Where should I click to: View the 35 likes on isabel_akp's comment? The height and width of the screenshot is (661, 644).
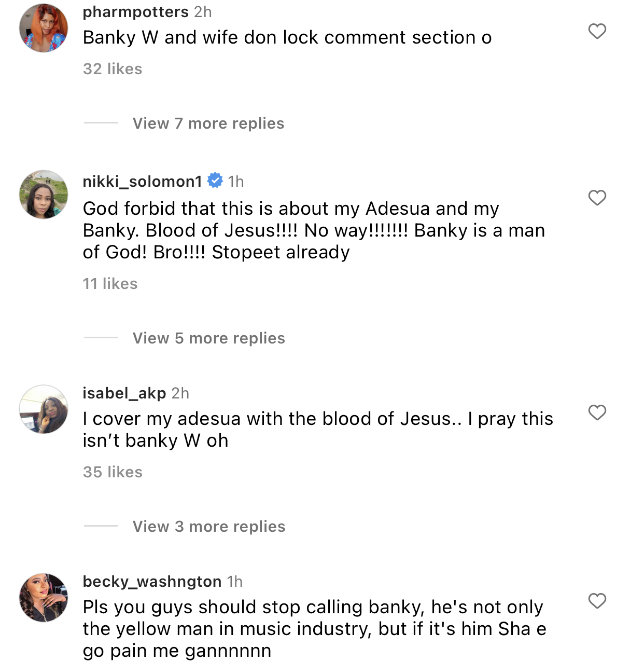click(x=113, y=472)
